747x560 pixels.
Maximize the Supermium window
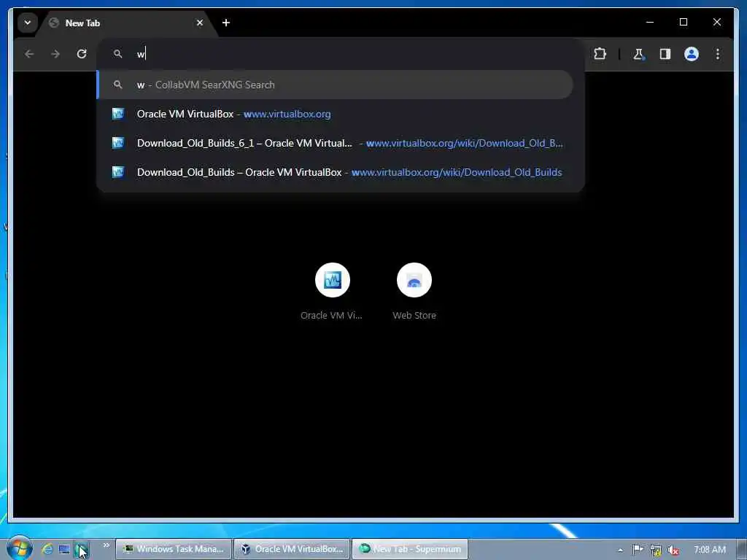[683, 22]
